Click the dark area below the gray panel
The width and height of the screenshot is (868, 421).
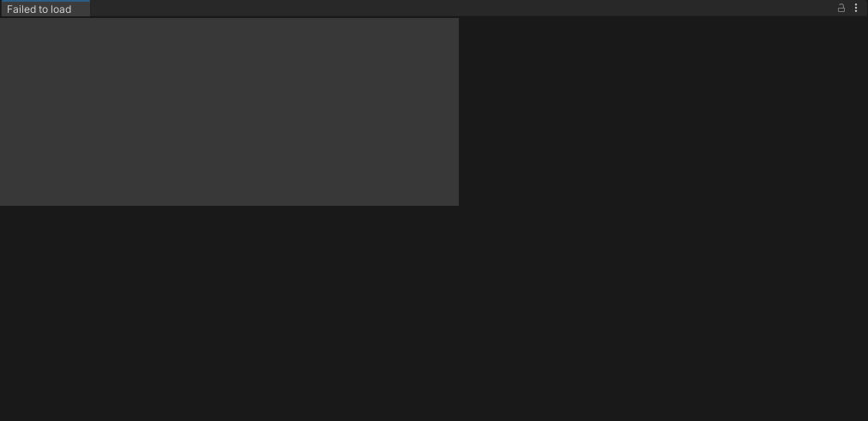click(229, 313)
